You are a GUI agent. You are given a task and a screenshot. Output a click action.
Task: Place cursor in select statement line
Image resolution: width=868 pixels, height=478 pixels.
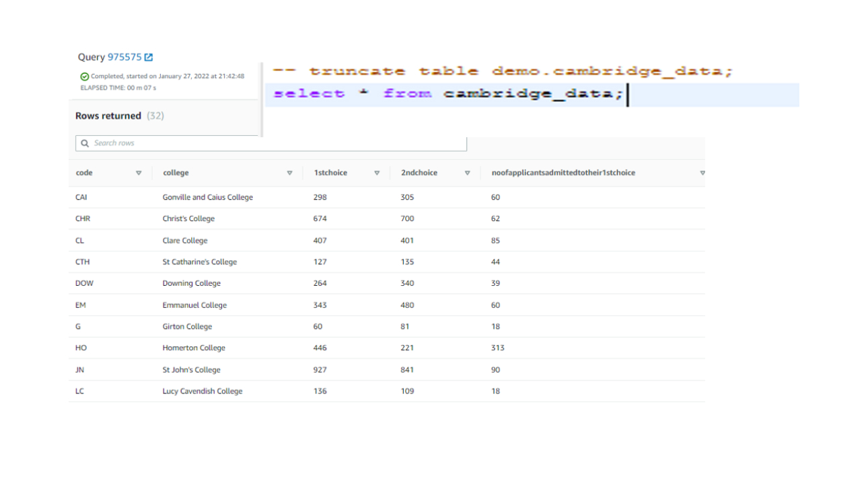[532, 94]
